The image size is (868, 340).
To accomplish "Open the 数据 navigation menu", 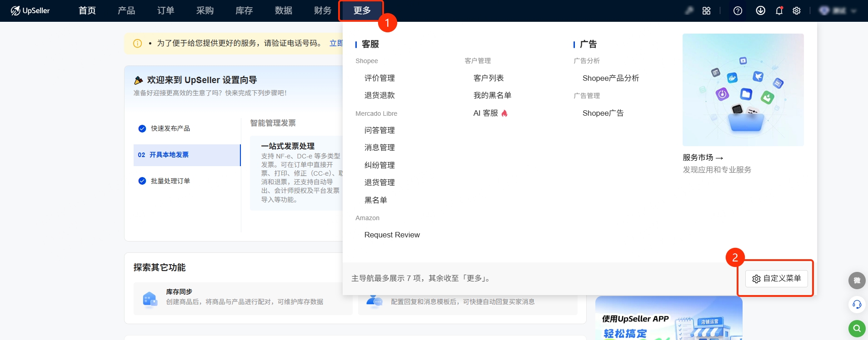I will pos(284,10).
